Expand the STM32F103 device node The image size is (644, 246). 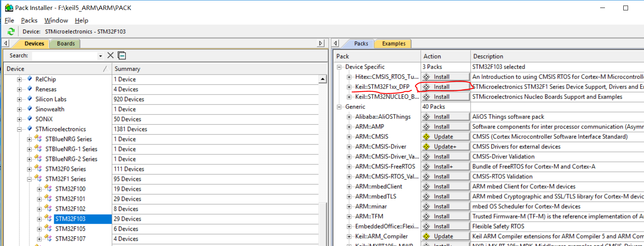pos(39,219)
